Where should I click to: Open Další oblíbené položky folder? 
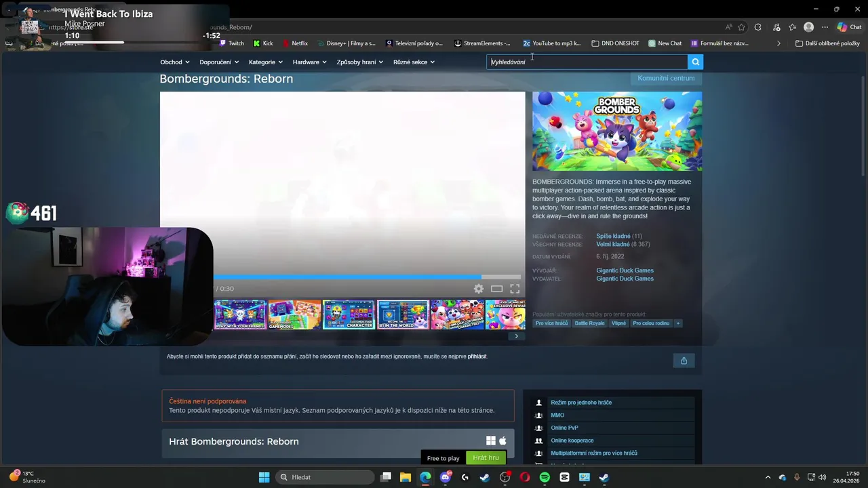(827, 43)
